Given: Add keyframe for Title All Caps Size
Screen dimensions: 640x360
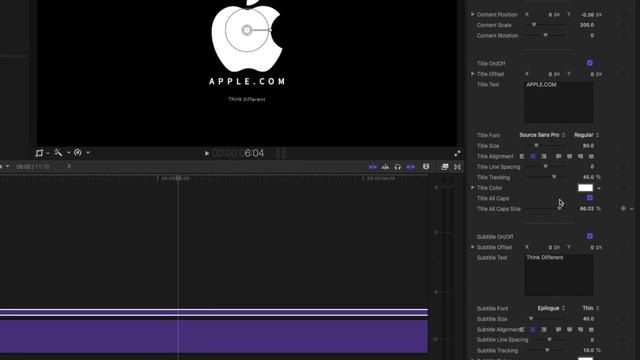Looking at the screenshot, I should pos(623,209).
